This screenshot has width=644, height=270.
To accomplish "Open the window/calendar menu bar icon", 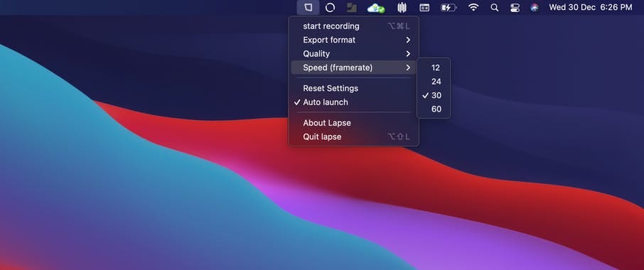I will [x=424, y=7].
